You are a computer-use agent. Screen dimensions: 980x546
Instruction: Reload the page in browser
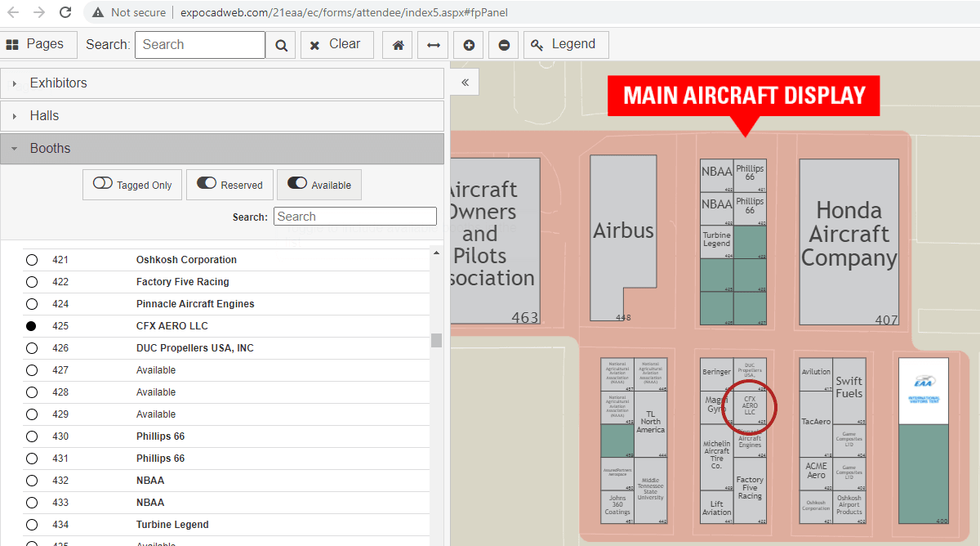click(65, 12)
